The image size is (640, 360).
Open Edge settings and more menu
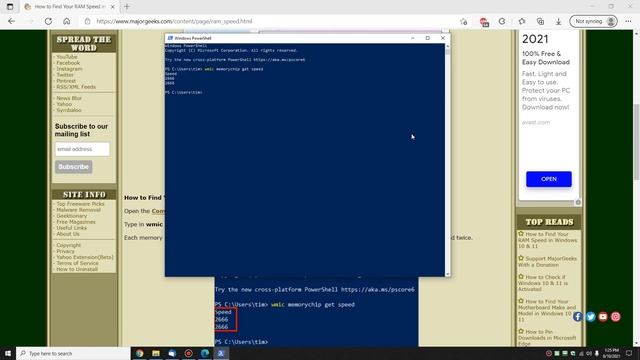pos(628,21)
